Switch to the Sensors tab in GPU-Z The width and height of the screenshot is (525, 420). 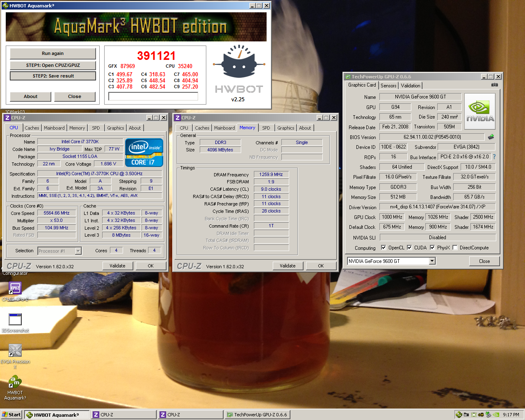pos(388,86)
